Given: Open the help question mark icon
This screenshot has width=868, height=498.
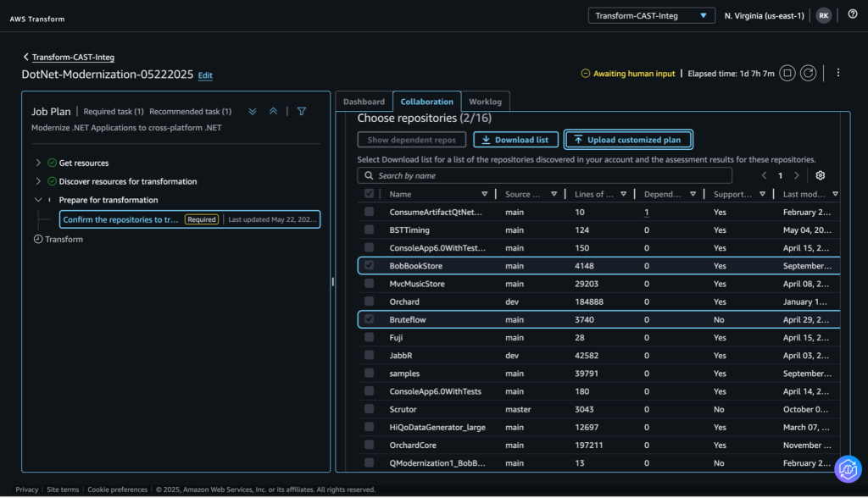Looking at the screenshot, I should tap(853, 14).
